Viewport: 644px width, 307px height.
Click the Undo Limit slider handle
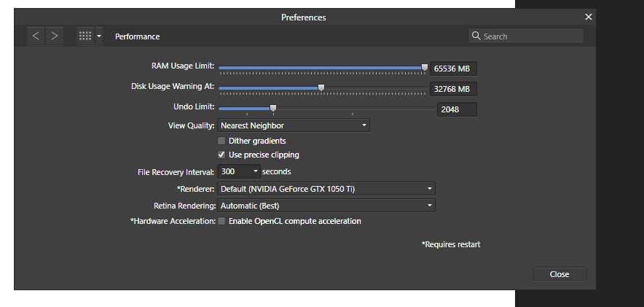point(273,108)
